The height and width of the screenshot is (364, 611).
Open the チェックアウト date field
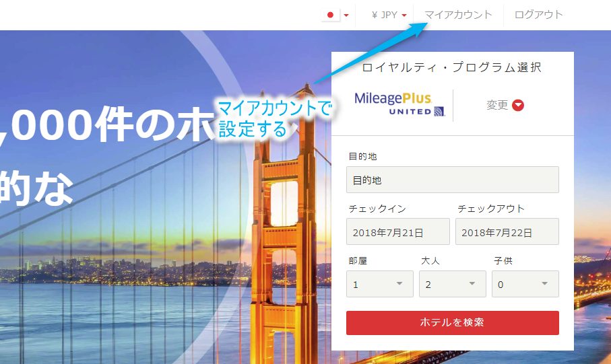[x=507, y=232]
